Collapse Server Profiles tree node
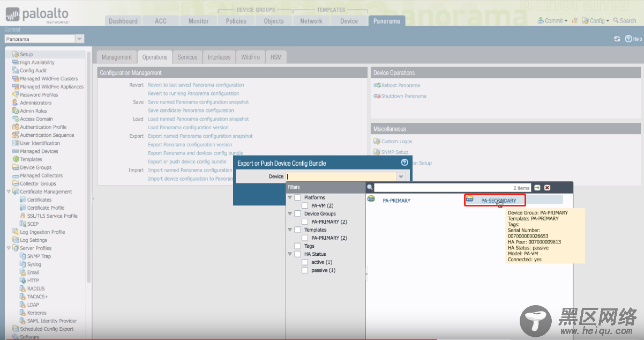 tap(8, 248)
